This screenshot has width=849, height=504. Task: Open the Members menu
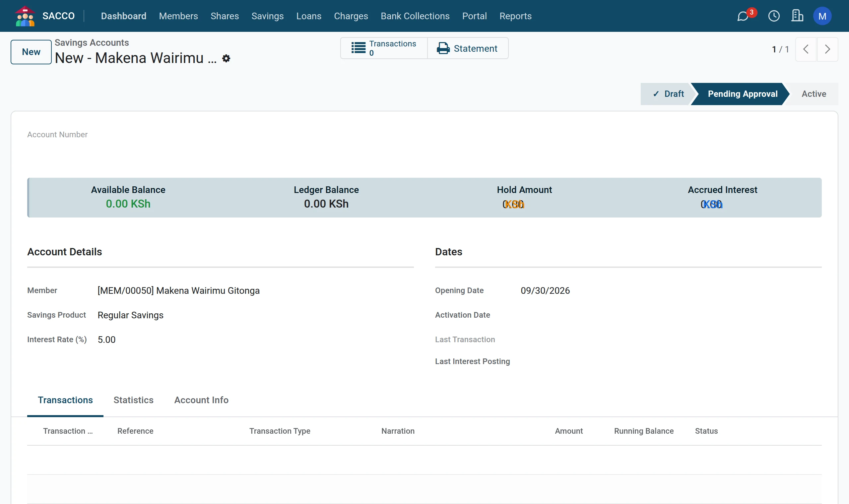click(x=178, y=16)
